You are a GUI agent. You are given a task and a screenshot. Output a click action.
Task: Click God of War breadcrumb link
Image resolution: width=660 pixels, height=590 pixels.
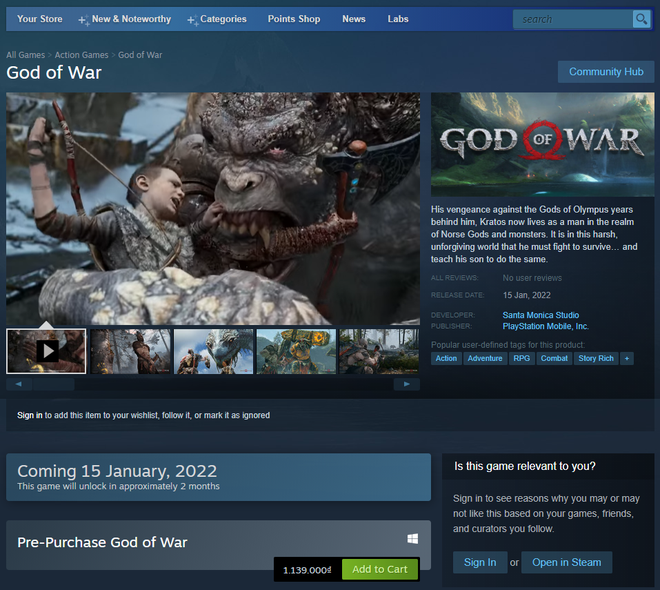[140, 55]
